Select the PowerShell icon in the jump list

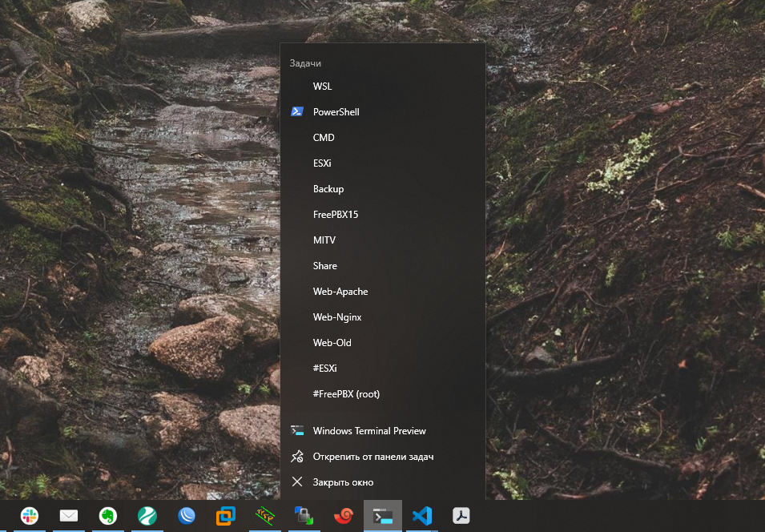297,111
